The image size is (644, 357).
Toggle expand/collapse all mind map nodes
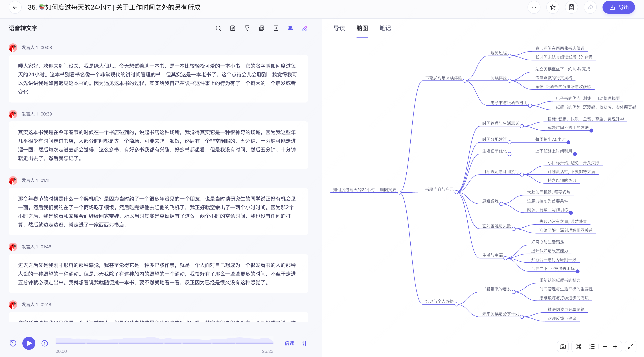[592, 347]
